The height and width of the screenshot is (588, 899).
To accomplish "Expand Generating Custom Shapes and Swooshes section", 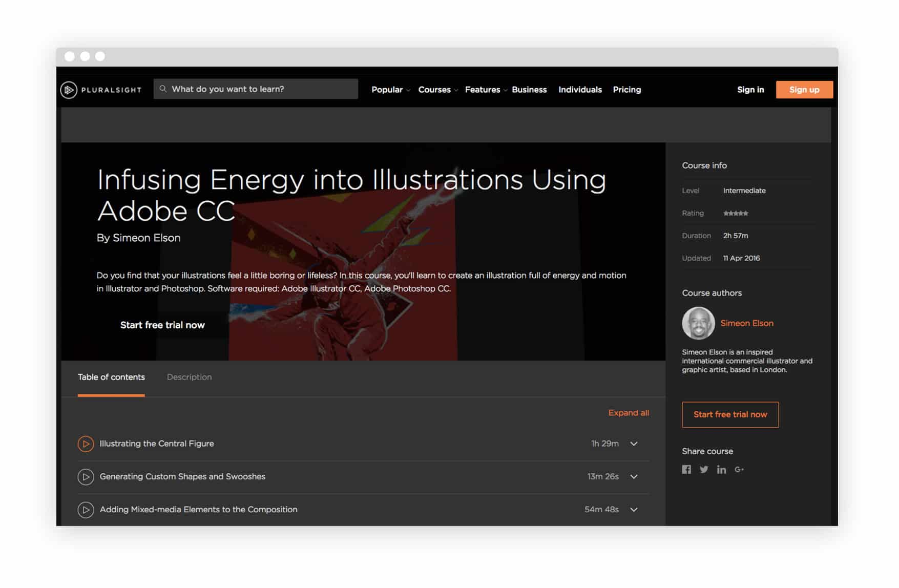I will pos(634,477).
